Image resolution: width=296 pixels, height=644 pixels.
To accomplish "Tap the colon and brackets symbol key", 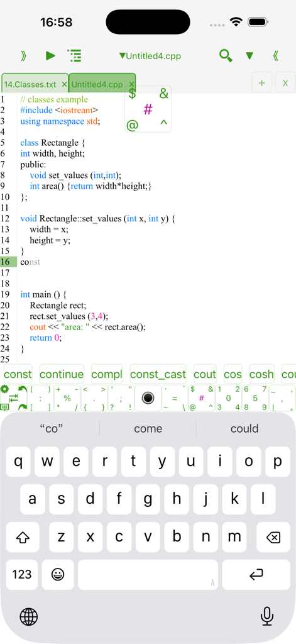I will pos(40,398).
